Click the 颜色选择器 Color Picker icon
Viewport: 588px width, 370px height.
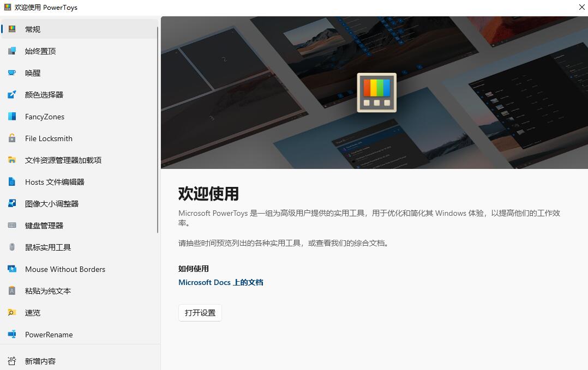pos(12,94)
